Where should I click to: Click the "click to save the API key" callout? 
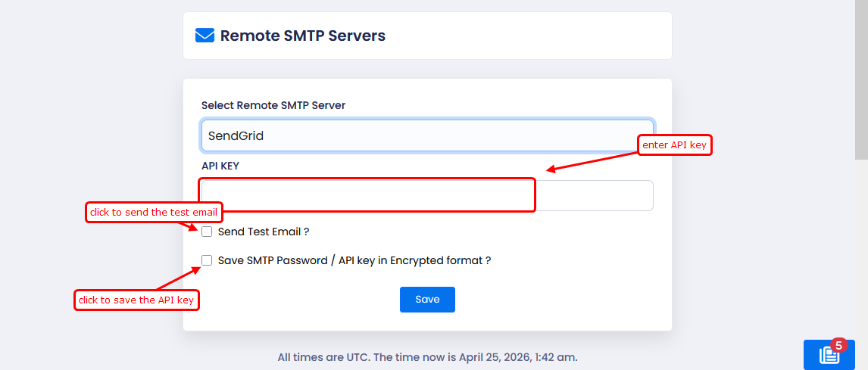pos(136,300)
